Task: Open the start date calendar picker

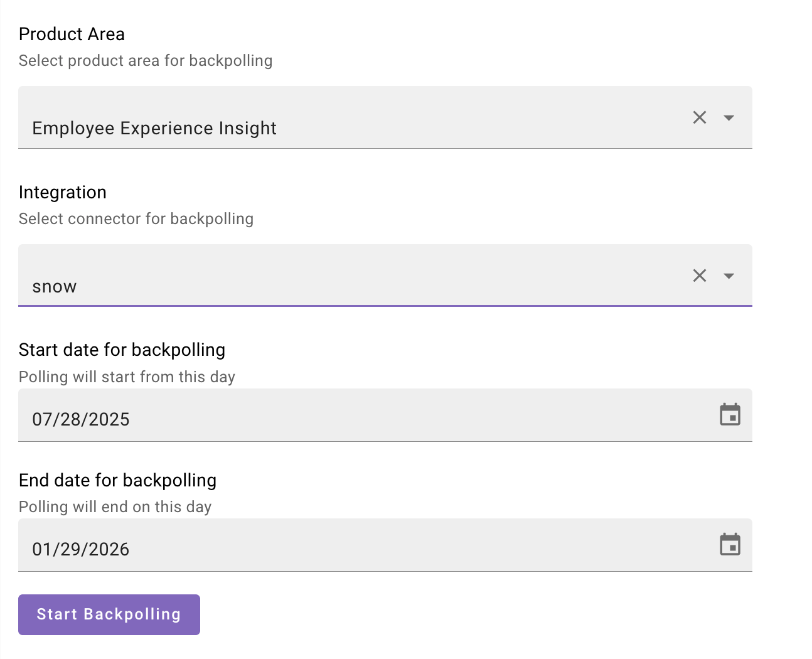Action: (730, 415)
